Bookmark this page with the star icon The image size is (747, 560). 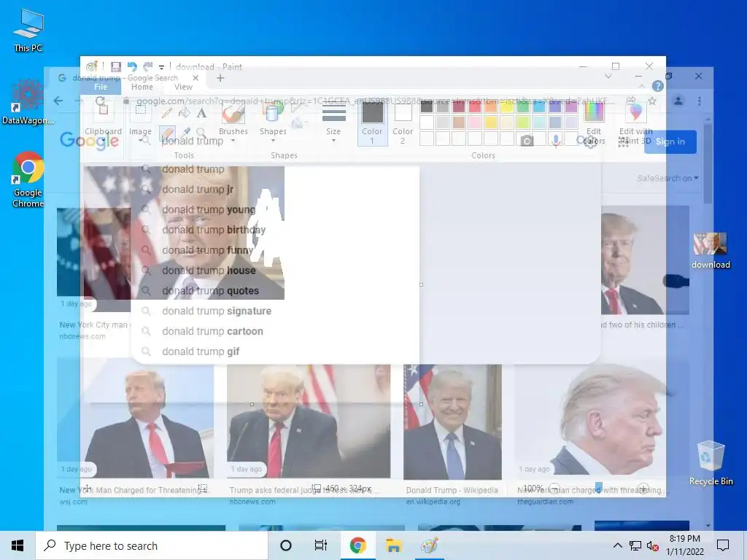[x=652, y=101]
